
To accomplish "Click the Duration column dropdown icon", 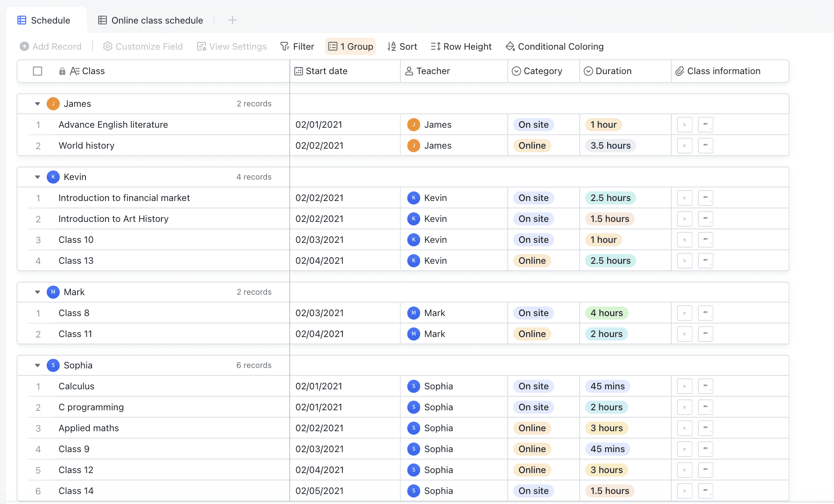I will (x=588, y=71).
